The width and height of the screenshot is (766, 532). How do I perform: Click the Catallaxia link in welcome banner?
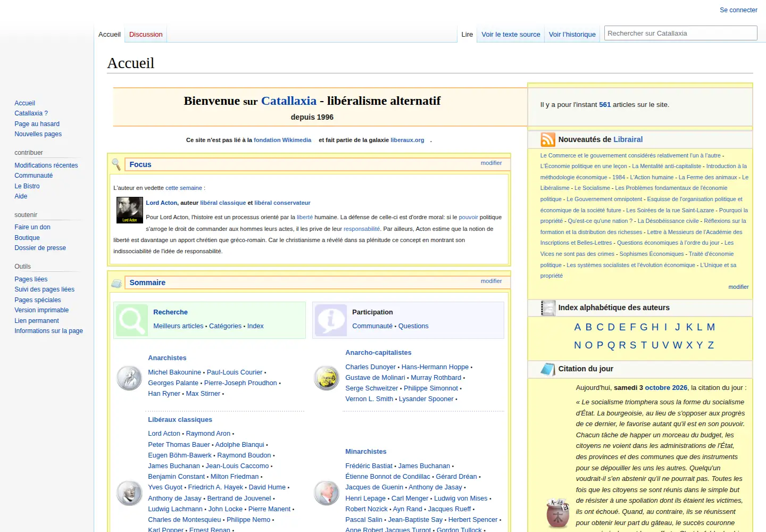[x=289, y=101]
